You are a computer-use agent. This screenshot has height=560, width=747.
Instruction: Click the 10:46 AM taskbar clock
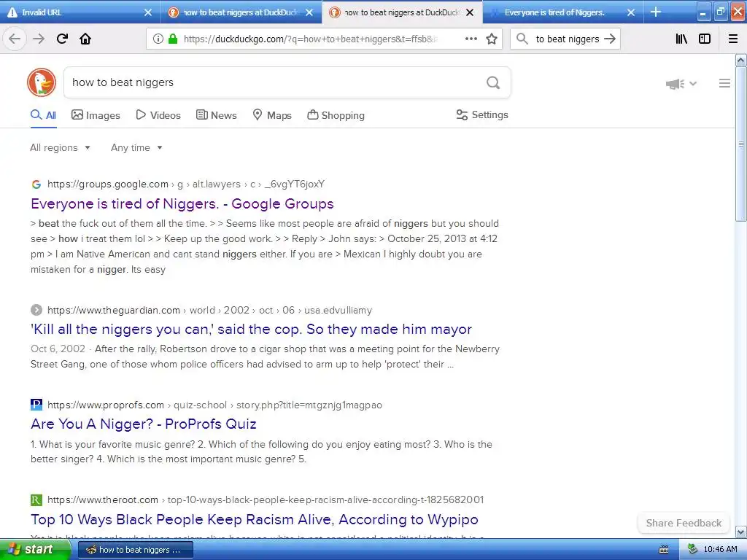click(x=720, y=550)
